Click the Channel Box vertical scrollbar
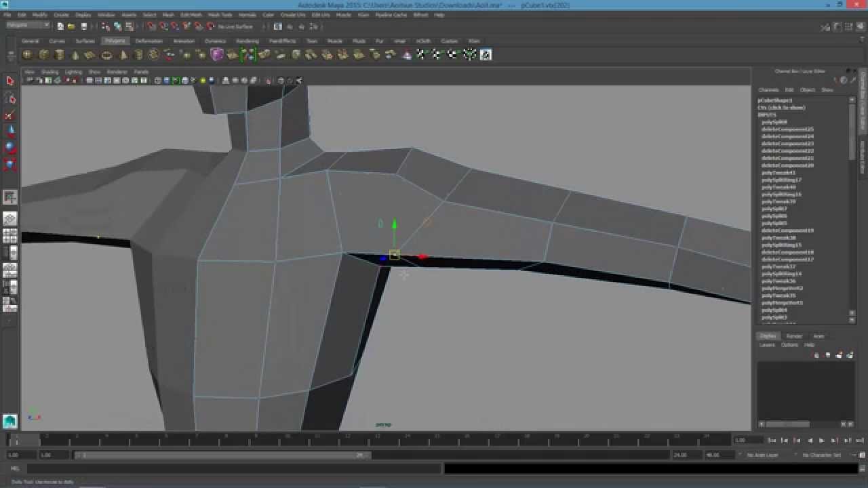 point(852,132)
